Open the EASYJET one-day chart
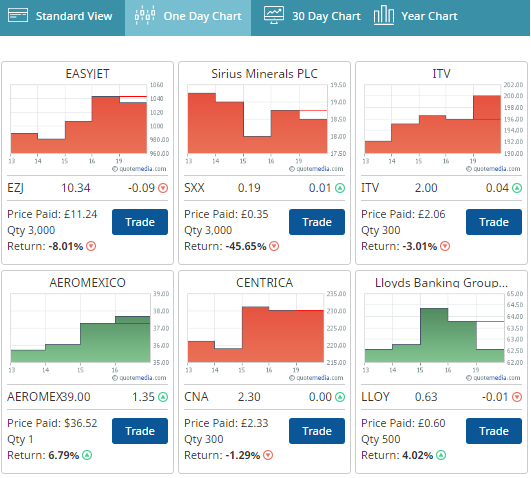This screenshot has height=478, width=531. tap(87, 127)
